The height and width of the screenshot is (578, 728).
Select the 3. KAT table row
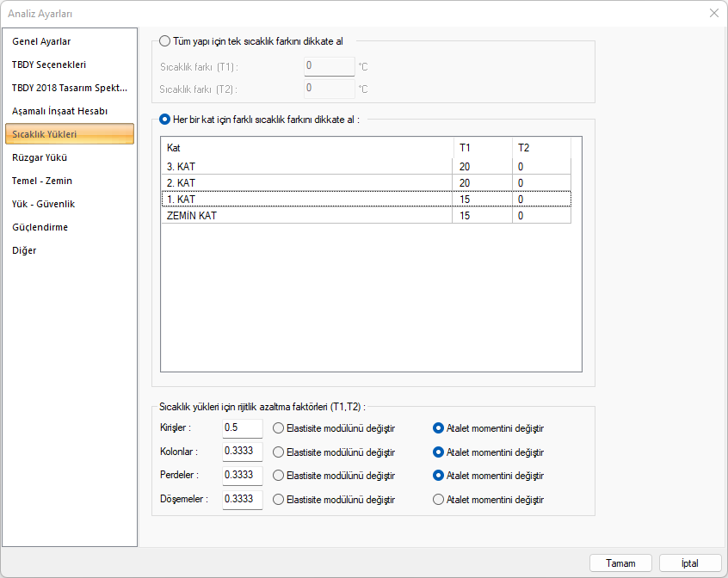pyautogui.click(x=305, y=166)
